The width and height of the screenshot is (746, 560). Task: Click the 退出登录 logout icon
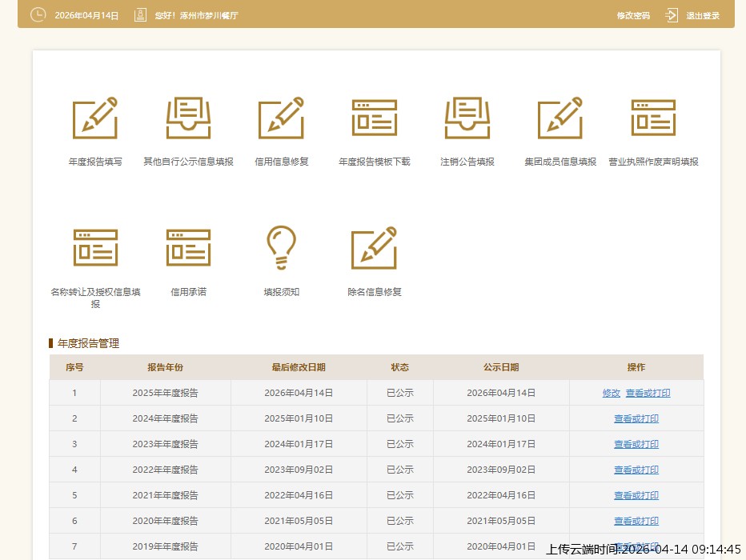click(672, 15)
